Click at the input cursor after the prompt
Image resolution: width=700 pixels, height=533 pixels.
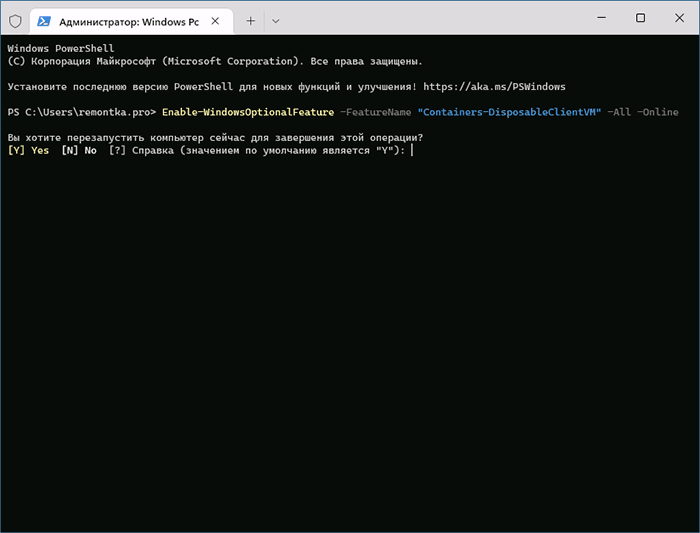(x=412, y=150)
